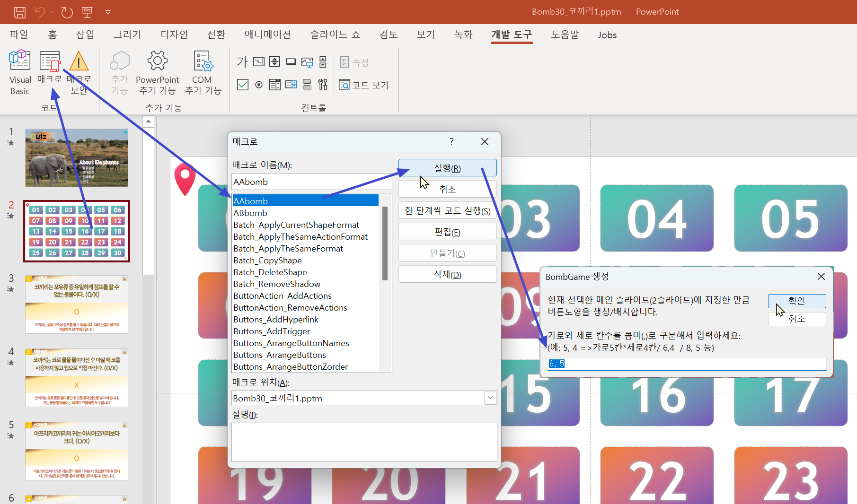
Task: Insert a Check Box control
Action: coord(243,85)
